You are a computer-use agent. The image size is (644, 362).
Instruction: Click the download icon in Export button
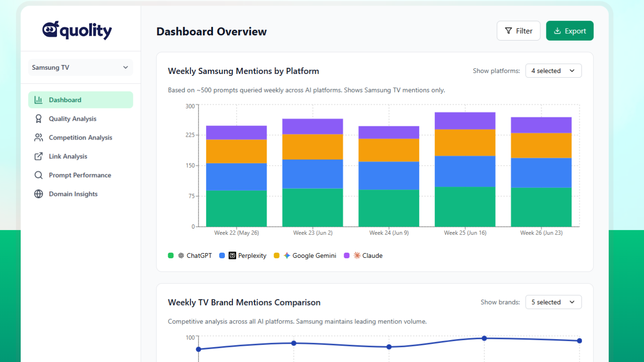(557, 31)
